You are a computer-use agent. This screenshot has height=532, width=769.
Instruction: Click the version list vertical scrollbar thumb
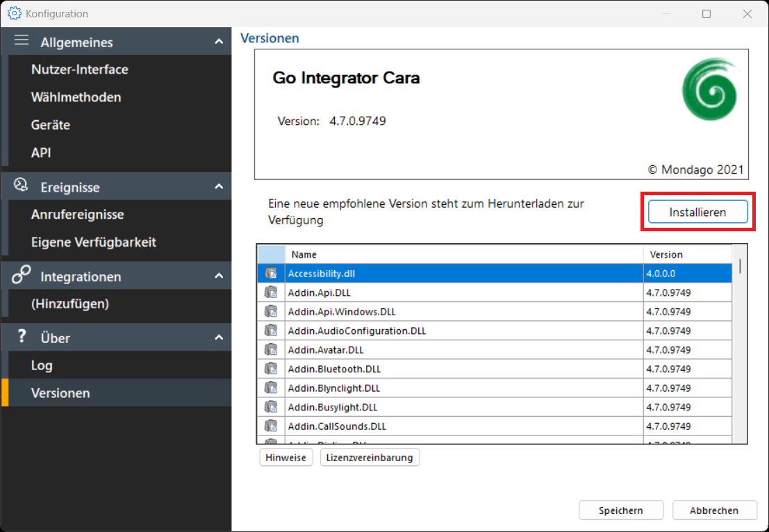tap(740, 266)
